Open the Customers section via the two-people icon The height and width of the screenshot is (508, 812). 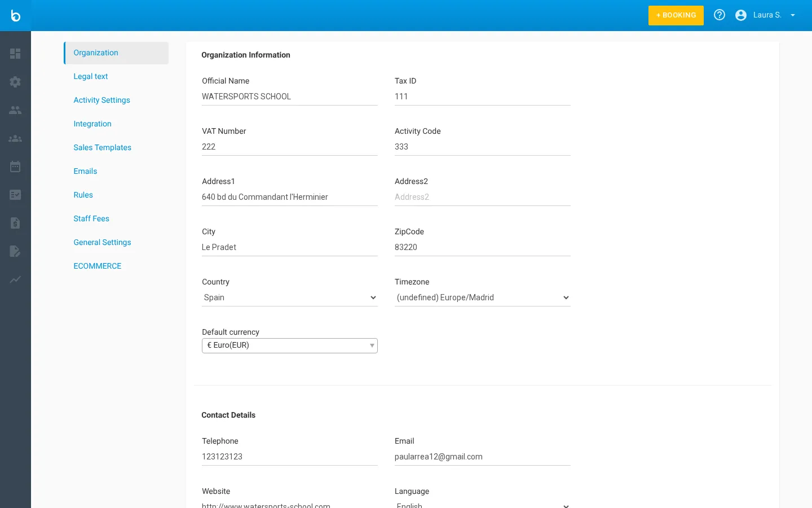pos(15,110)
